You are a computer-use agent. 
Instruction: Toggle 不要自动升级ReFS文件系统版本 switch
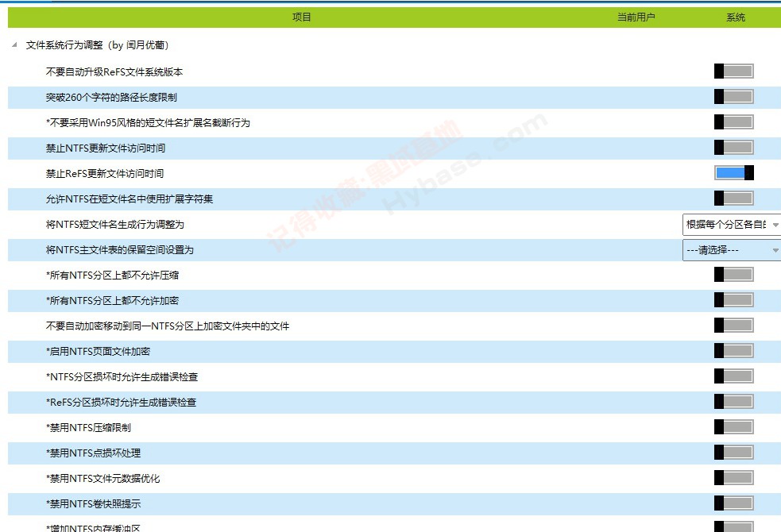(x=733, y=71)
